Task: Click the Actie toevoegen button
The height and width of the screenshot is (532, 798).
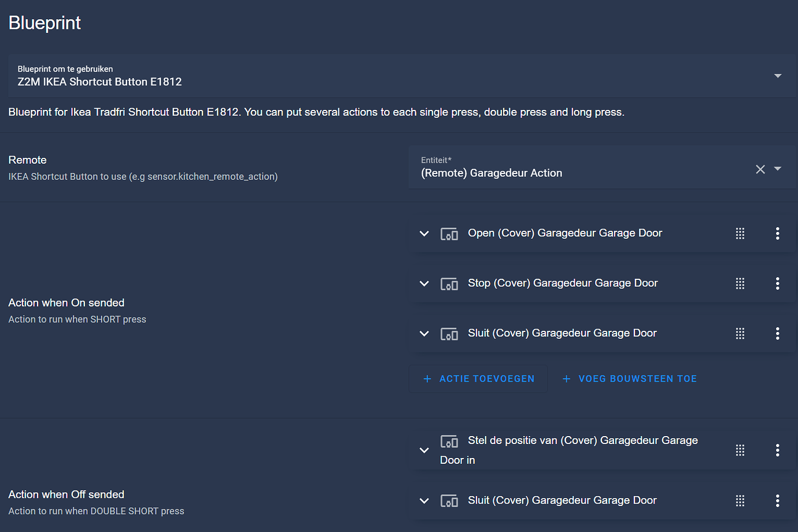Action: click(x=478, y=379)
